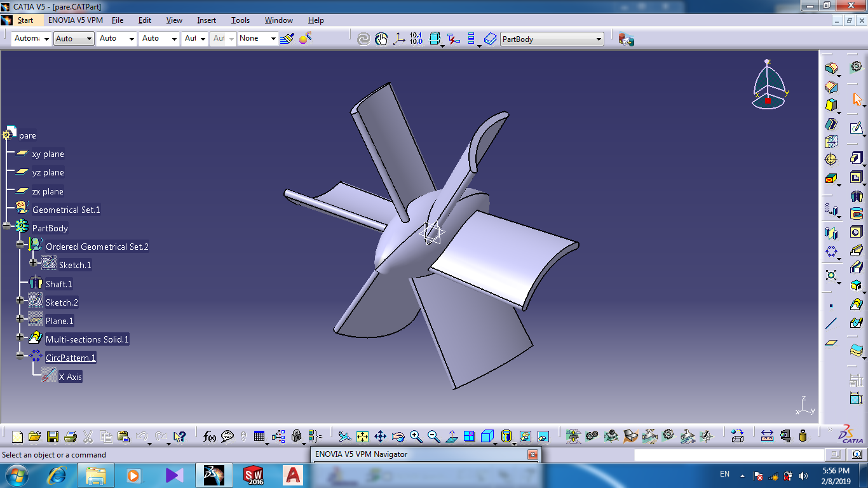This screenshot has height=488, width=868.
Task: Select CircPattern.1 in the specification tree
Action: [x=71, y=358]
